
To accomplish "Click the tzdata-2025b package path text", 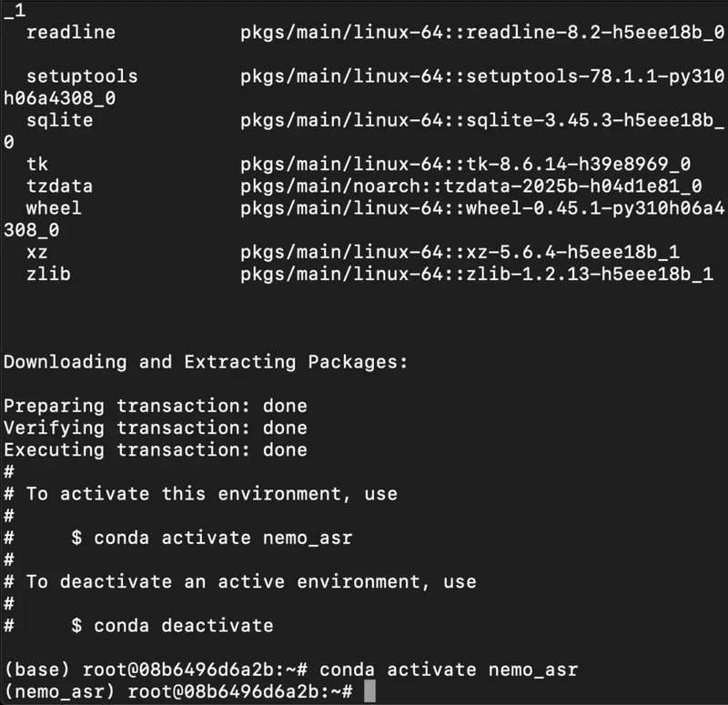I will coord(470,186).
